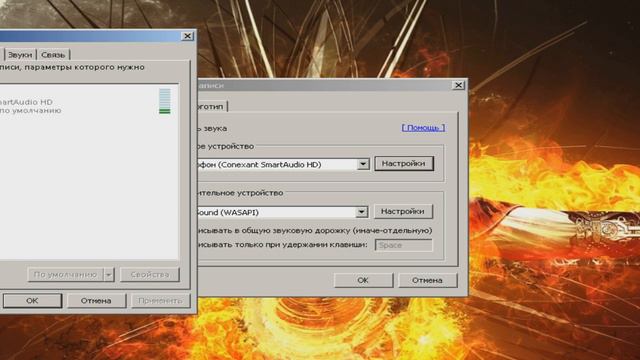Click the microphone level meter
This screenshot has width=640, height=360.
click(x=165, y=101)
